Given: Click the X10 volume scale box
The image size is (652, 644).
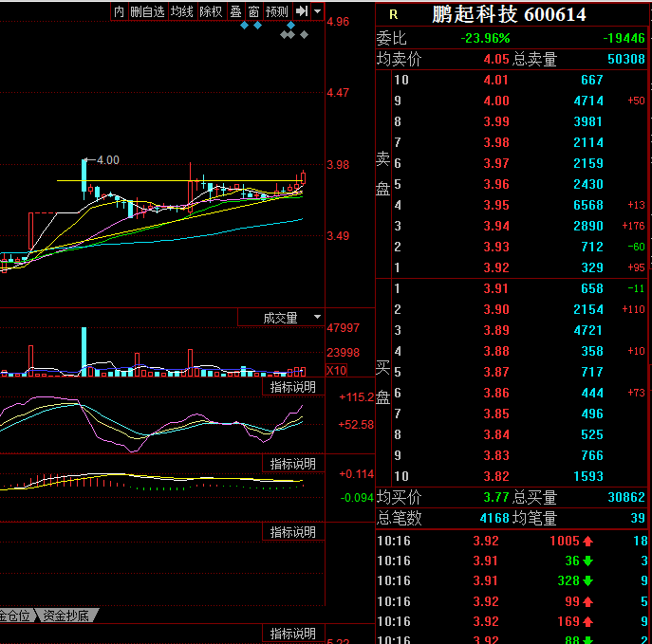Looking at the screenshot, I should tap(336, 370).
